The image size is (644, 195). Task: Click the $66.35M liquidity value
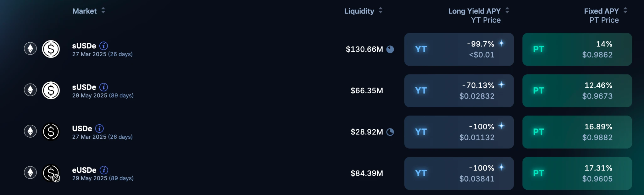(x=367, y=91)
